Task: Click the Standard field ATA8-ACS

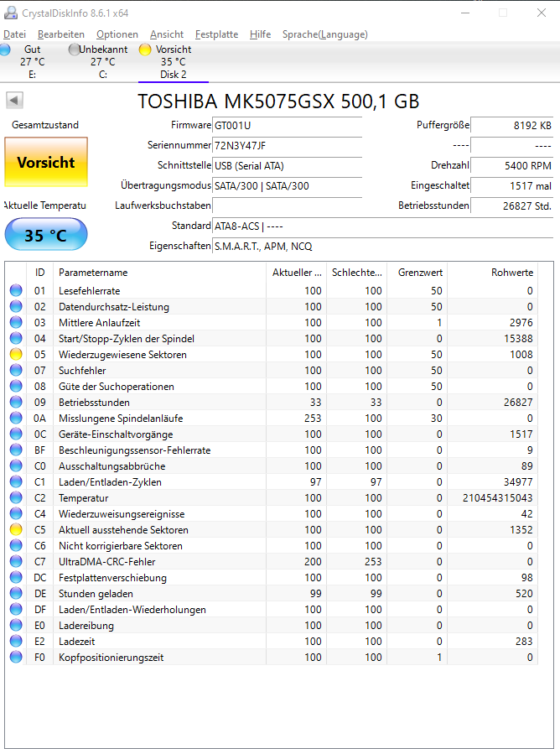Action: [383, 226]
